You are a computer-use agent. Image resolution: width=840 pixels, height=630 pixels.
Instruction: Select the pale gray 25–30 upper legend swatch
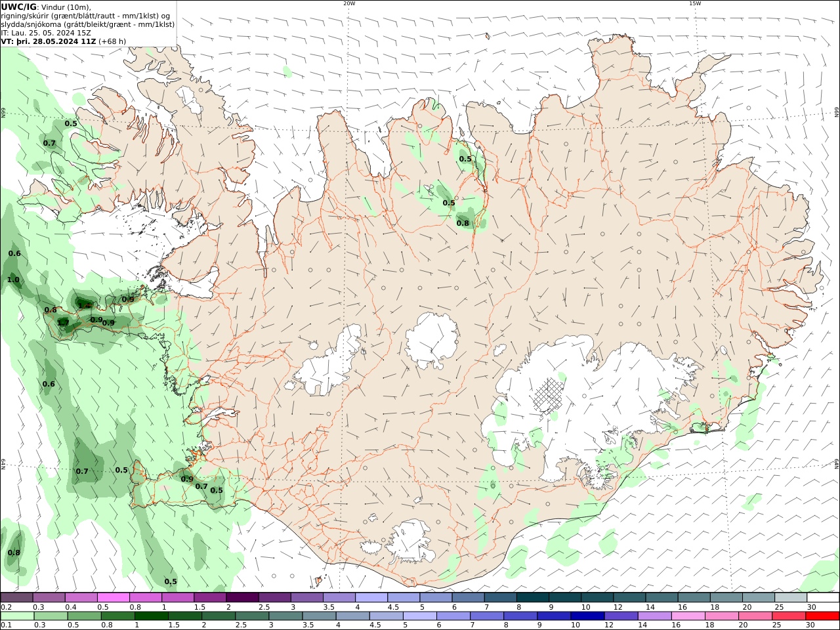pyautogui.click(x=791, y=597)
